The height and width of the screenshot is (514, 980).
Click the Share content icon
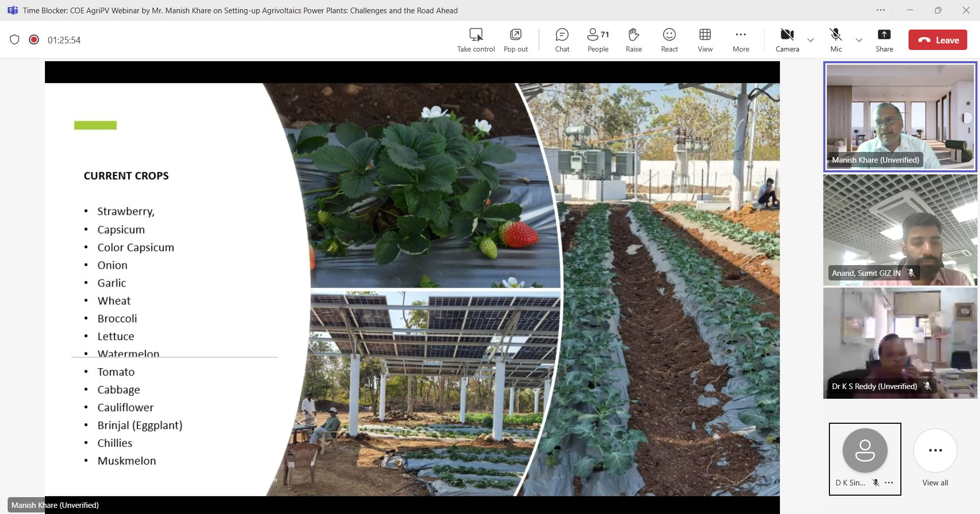[x=884, y=40]
